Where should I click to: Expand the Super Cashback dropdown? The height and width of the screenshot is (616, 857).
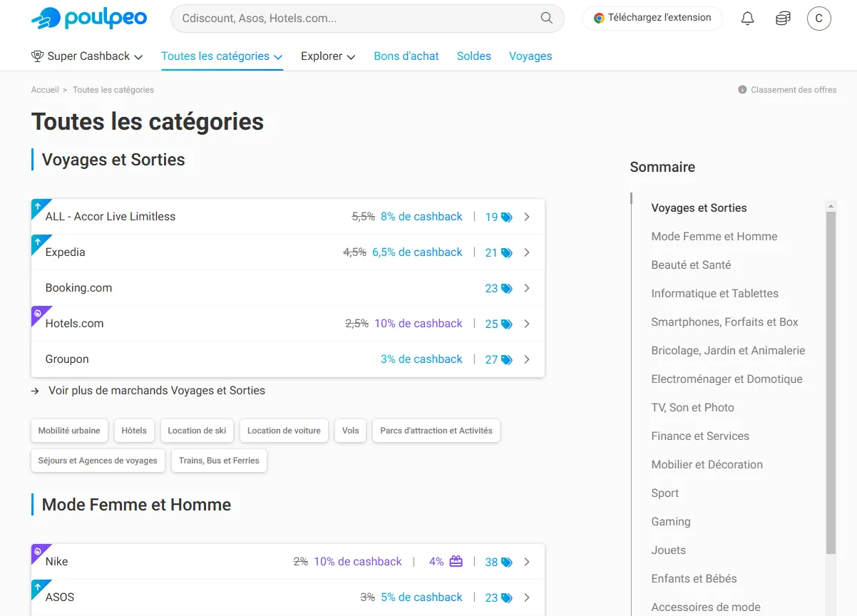[138, 56]
